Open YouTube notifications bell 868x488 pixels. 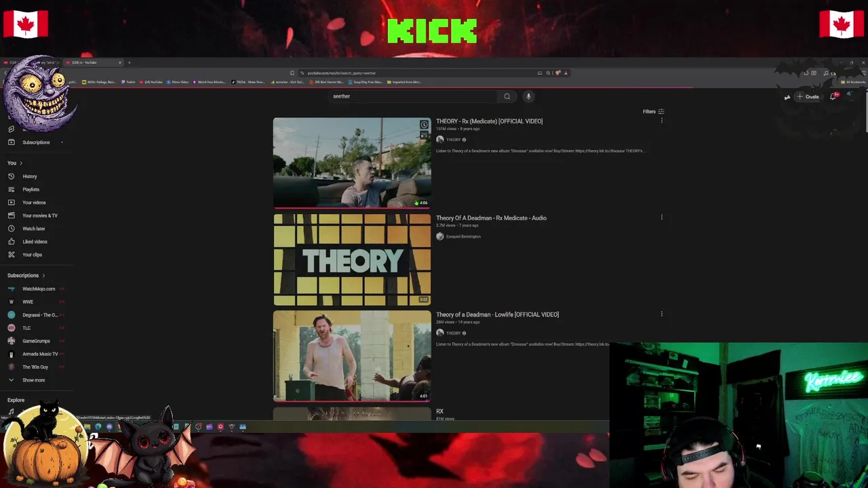tap(833, 96)
